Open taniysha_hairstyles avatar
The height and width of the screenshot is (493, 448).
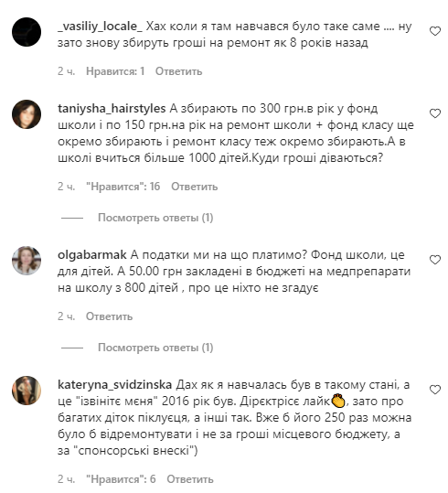[27, 114]
